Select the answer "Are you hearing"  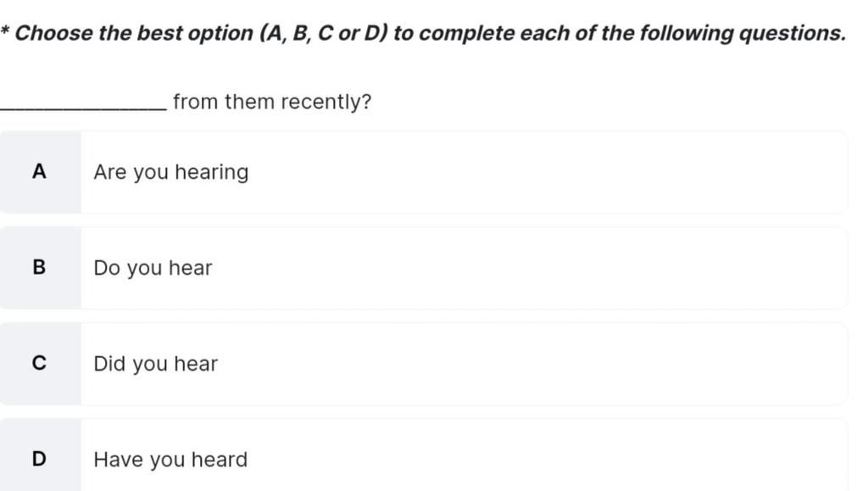[170, 172]
